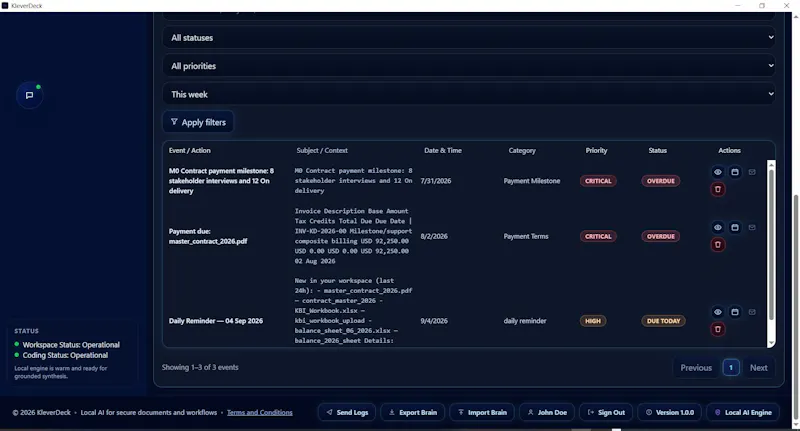Image resolution: width=800 pixels, height=431 pixels.
Task: Apply filters to the events list
Action: click(x=198, y=122)
